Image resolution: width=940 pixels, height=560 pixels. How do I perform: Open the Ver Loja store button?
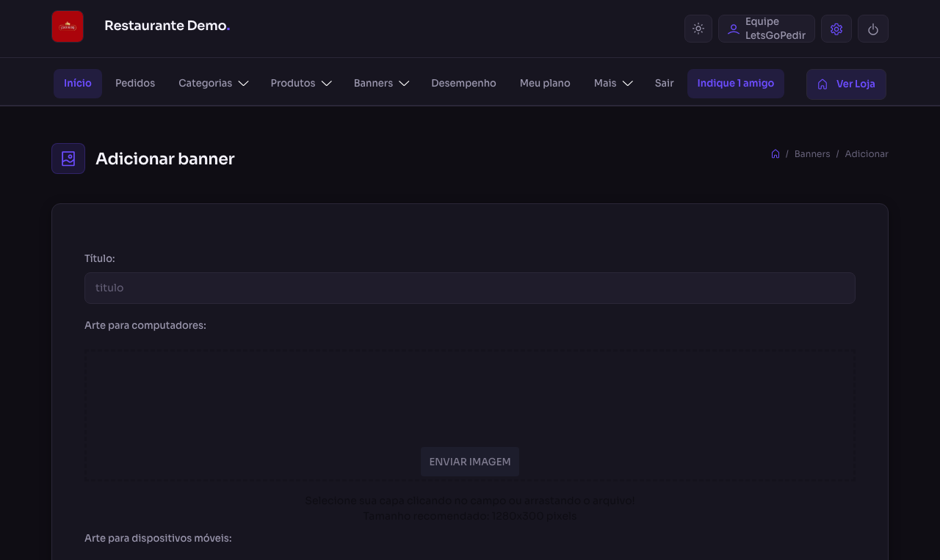846,84
